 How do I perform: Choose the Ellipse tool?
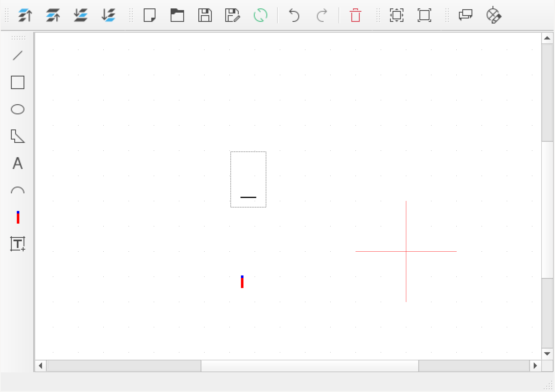18,109
